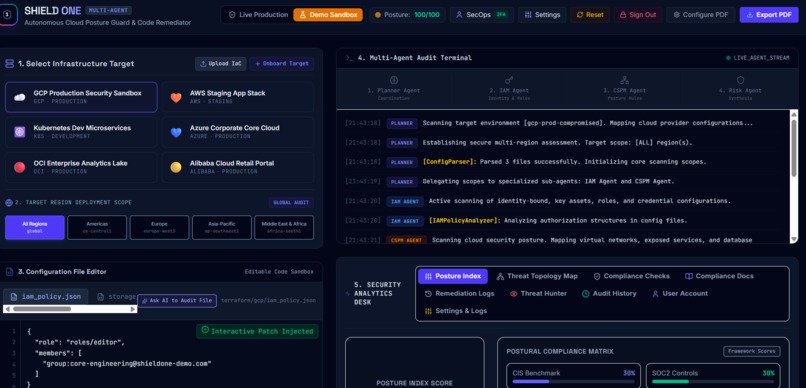Screen dimensions: 806x388
Task: Open the Compliance Checks tab
Action: [631, 276]
